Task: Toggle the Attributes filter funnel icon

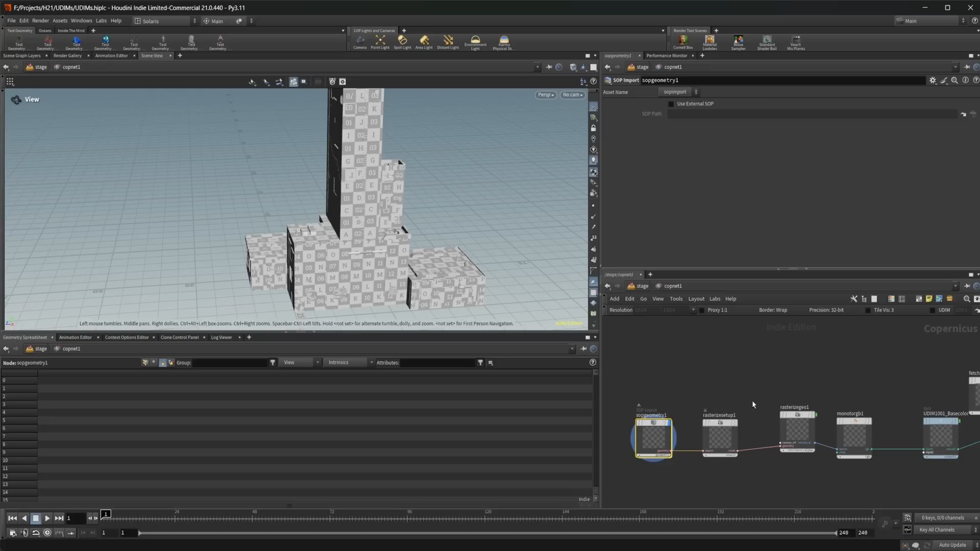Action: (480, 363)
